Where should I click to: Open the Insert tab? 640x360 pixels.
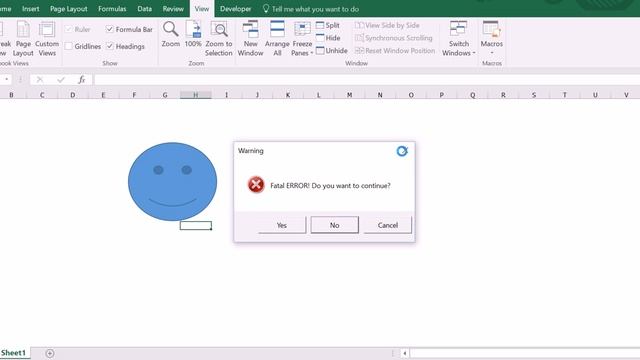31,9
